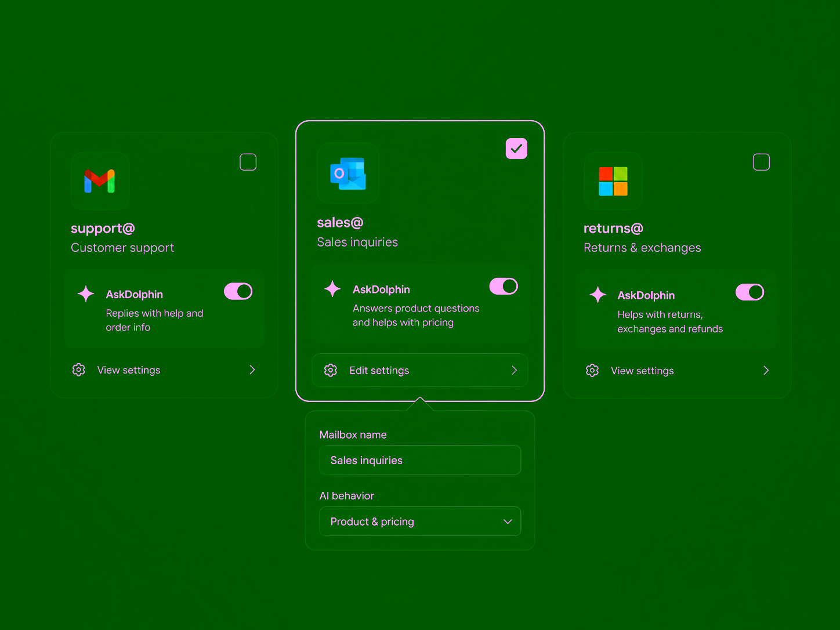Switch off AskDolphin on returns@ card
Screen dimensions: 840x630
pos(750,292)
